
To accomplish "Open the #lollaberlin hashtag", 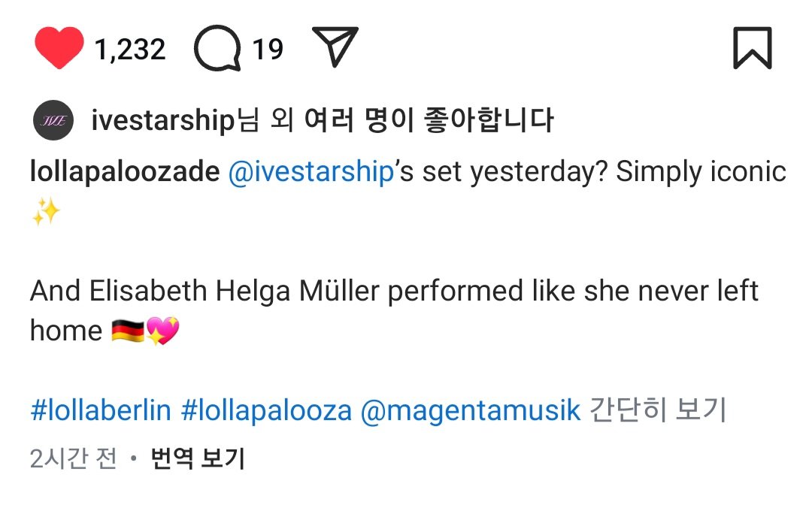I will click(x=101, y=410).
